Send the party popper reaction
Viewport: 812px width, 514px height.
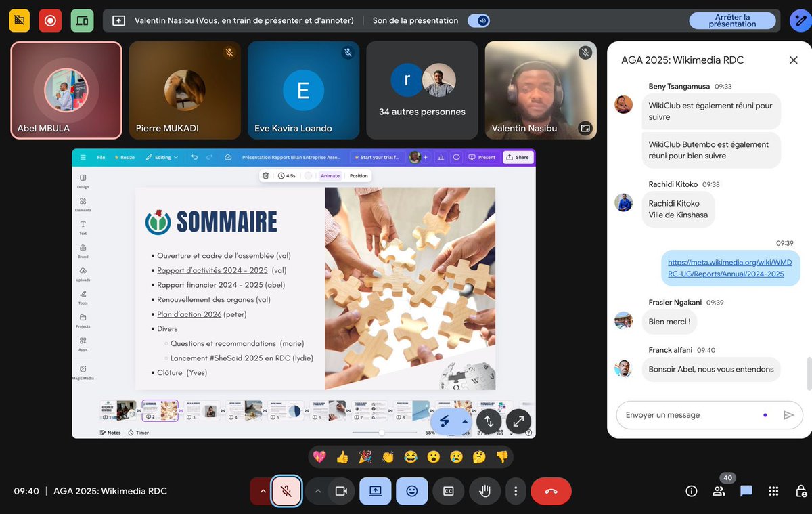pos(365,456)
